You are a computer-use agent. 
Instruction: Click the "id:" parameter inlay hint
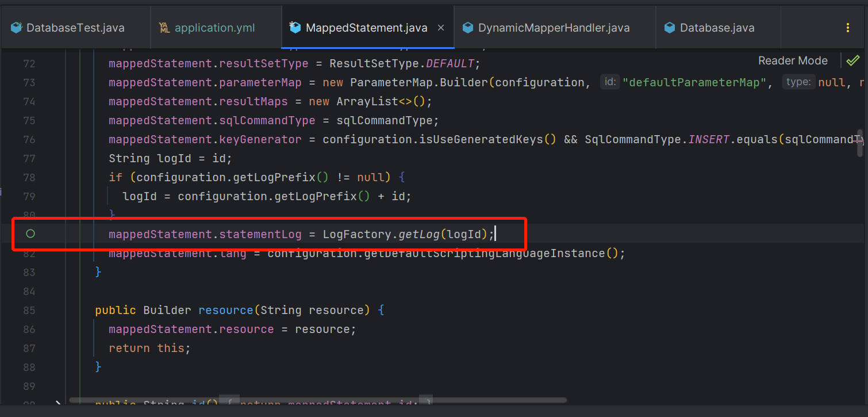pyautogui.click(x=610, y=82)
